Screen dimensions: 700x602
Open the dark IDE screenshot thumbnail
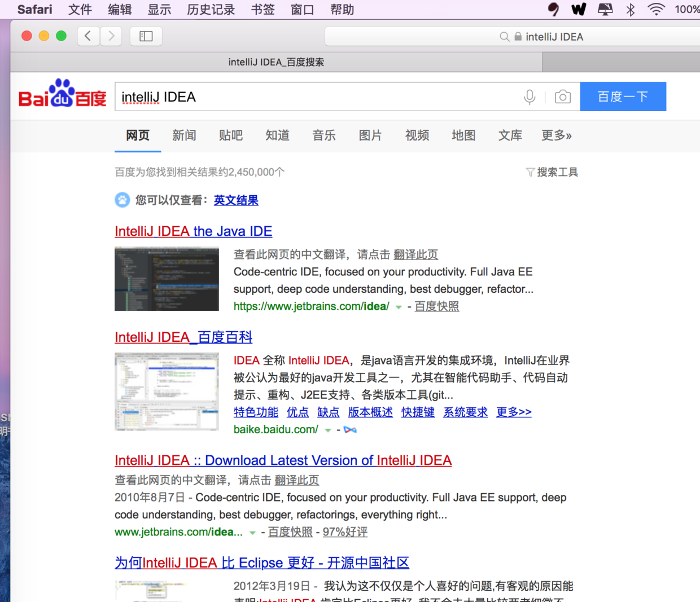[167, 279]
